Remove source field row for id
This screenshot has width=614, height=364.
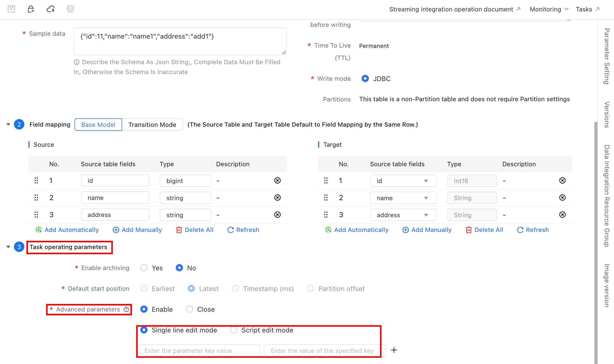[x=277, y=180]
